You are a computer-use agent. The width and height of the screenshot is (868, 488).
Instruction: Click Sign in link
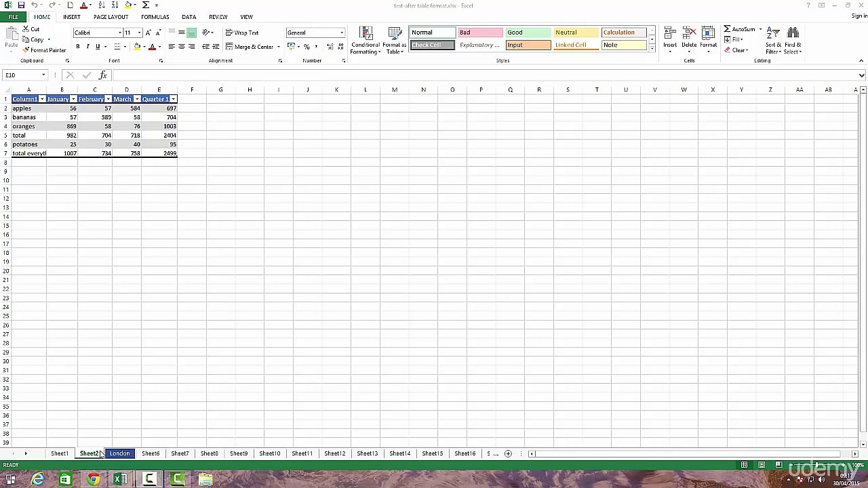859,16
